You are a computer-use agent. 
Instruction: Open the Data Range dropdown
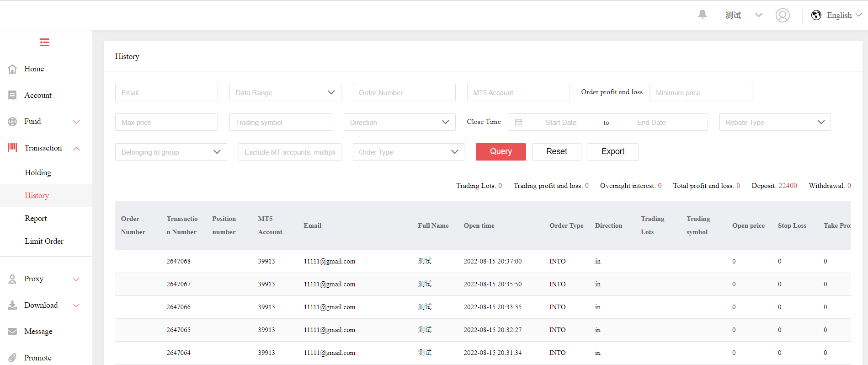click(x=285, y=92)
